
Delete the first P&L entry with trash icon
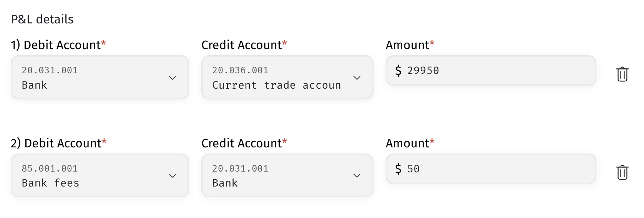point(622,74)
